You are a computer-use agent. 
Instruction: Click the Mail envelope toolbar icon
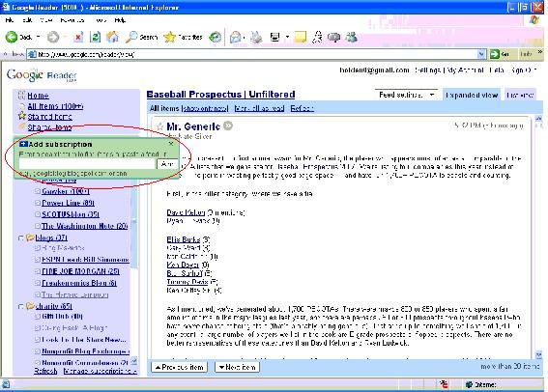click(235, 37)
